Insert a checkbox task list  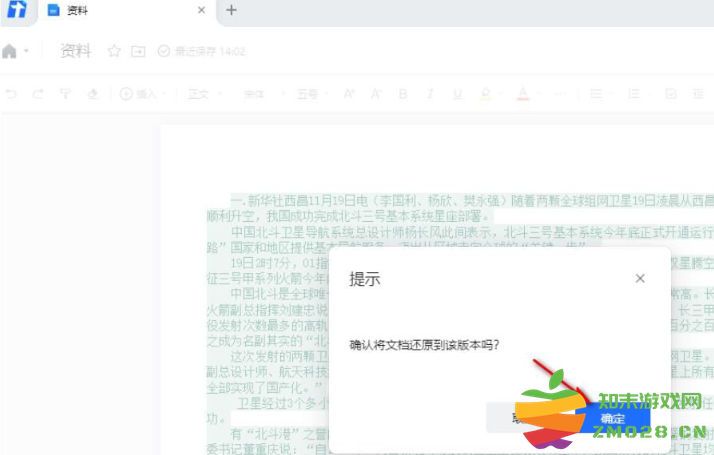671,94
